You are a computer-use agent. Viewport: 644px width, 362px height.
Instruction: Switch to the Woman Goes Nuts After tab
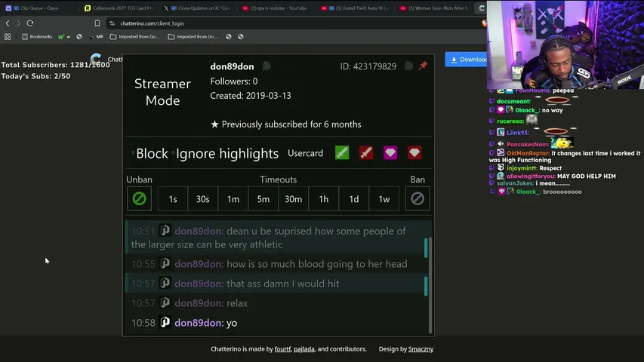[435, 8]
